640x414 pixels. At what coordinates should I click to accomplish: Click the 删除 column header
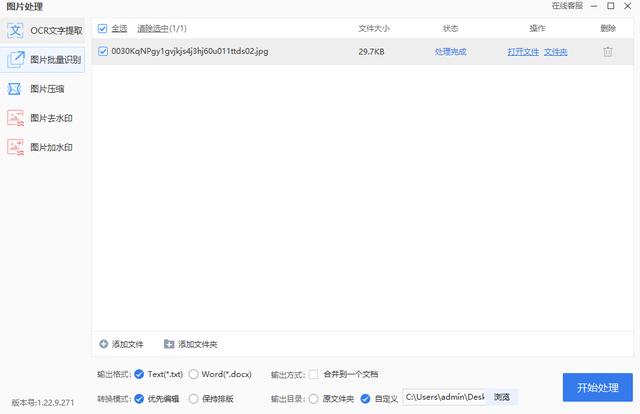608,28
